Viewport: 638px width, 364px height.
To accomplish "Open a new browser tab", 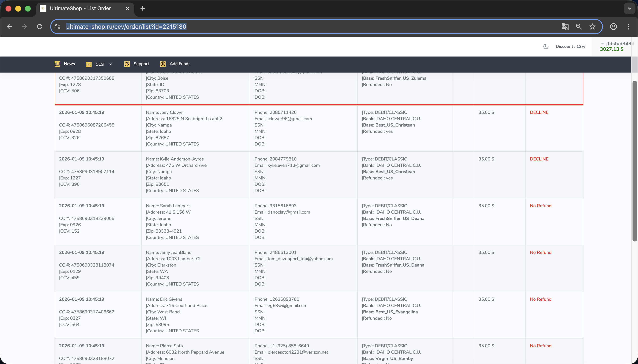I will 143,8.
